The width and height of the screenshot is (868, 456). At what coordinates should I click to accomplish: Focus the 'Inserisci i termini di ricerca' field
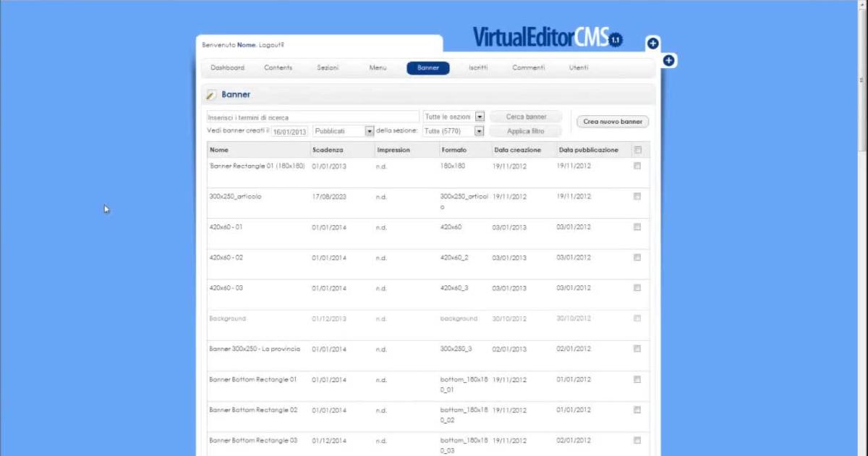312,117
